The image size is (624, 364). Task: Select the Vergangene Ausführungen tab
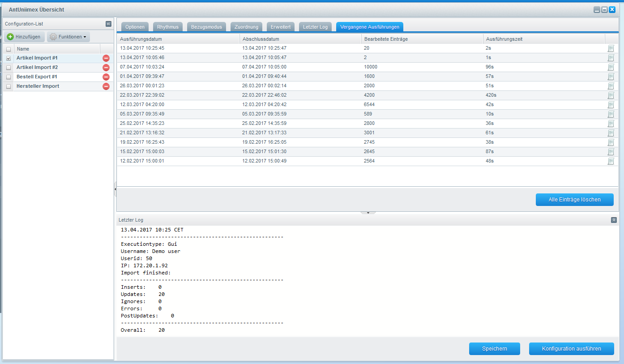coord(370,27)
